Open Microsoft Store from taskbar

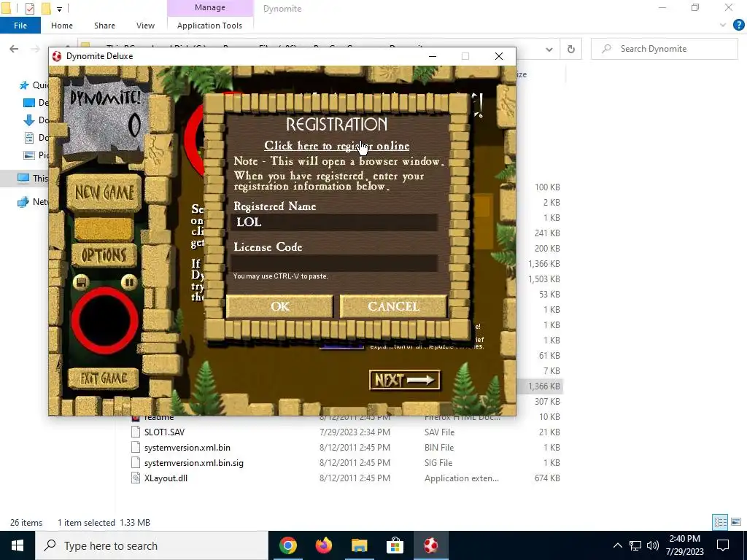tap(395, 545)
